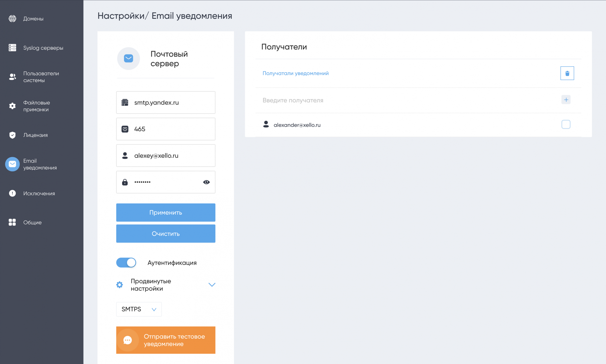This screenshot has width=606, height=364.
Task: Check the box next to alexander@xello.ru
Action: pyautogui.click(x=566, y=124)
